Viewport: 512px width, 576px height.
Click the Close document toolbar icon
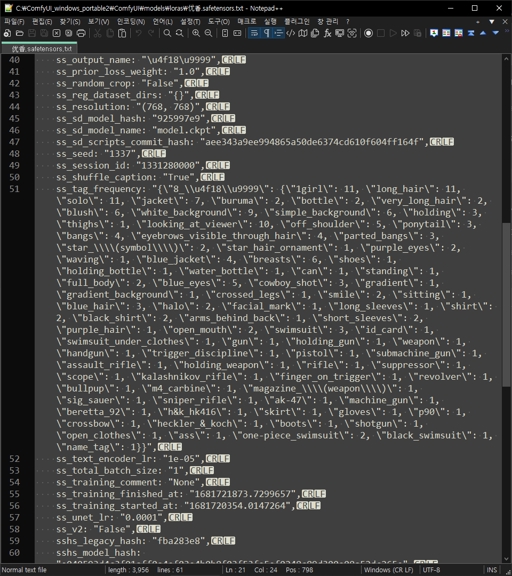(x=56, y=33)
